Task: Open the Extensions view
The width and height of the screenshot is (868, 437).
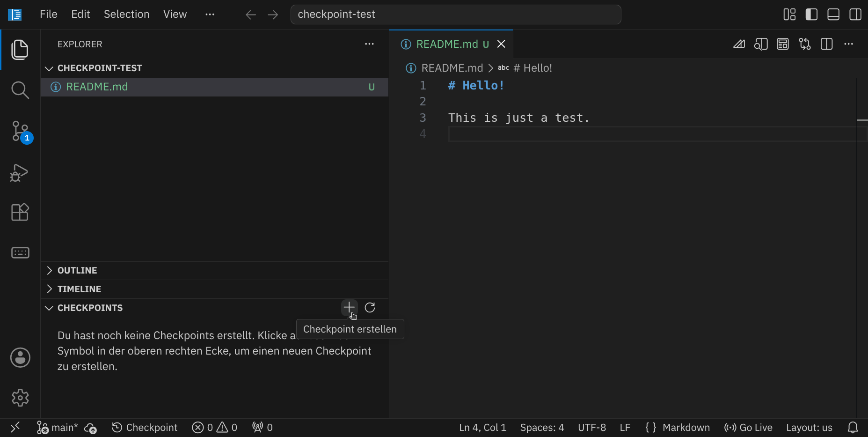Action: (20, 212)
